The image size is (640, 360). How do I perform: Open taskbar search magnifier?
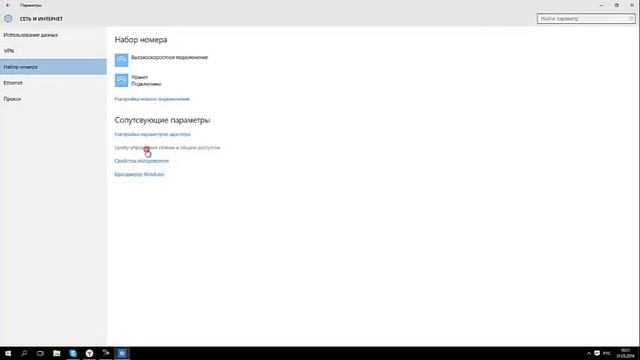point(24,353)
